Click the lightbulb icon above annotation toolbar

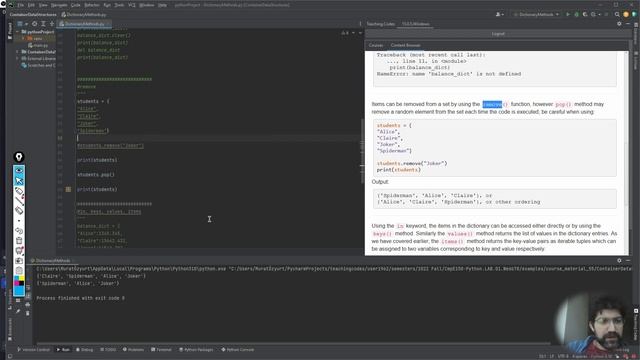pos(19,157)
